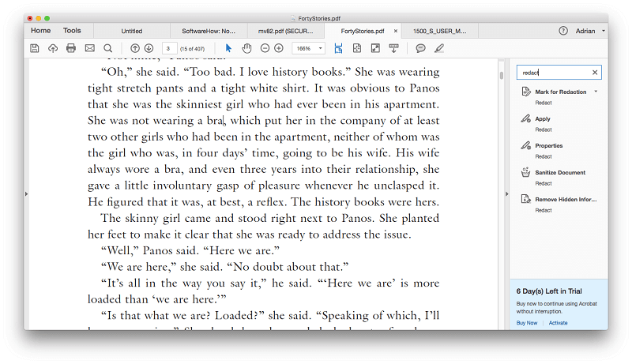The height and width of the screenshot is (364, 632).
Task: Click the fit one full page icon
Action: click(x=357, y=48)
